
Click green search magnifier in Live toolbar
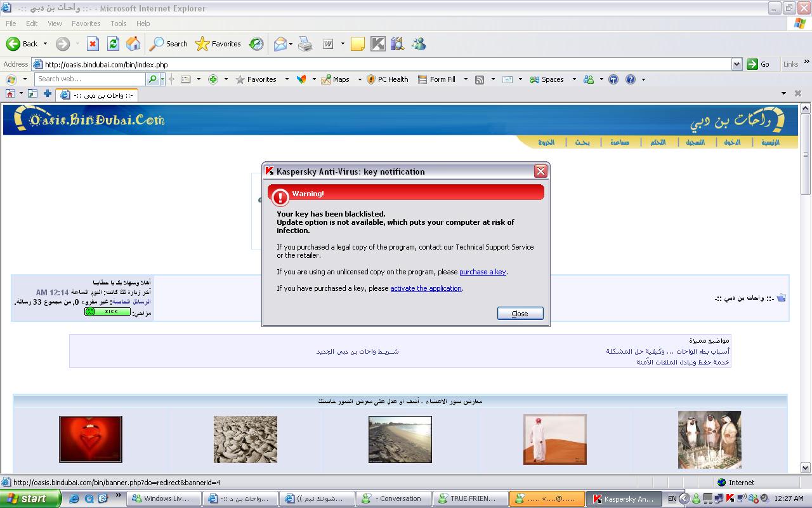point(152,79)
